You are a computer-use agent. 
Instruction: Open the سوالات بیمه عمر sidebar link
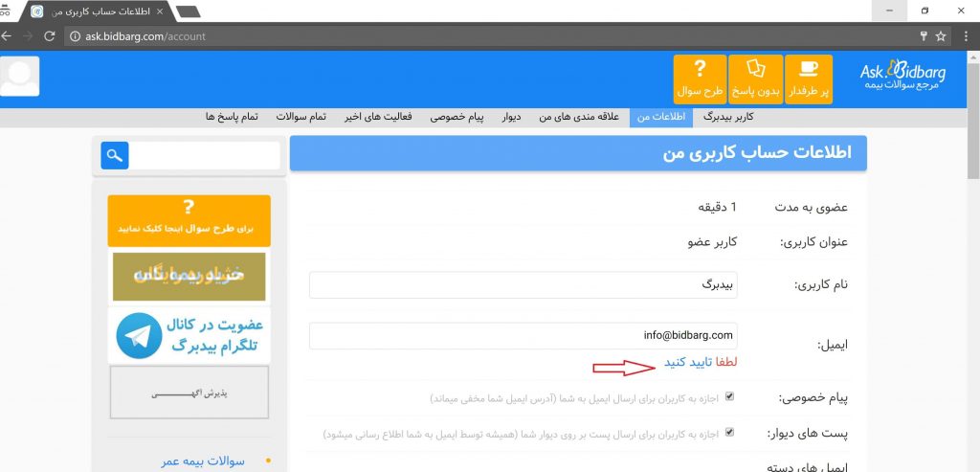pyautogui.click(x=203, y=461)
